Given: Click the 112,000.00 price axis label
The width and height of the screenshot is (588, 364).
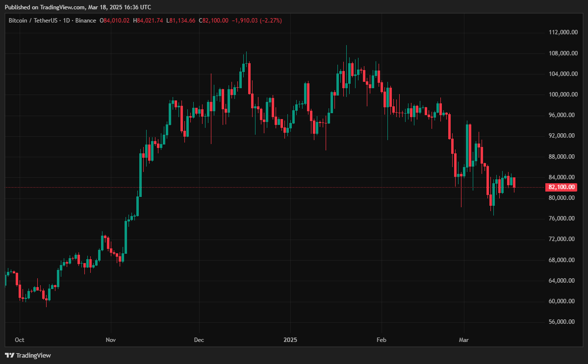Looking at the screenshot, I should pyautogui.click(x=563, y=33).
